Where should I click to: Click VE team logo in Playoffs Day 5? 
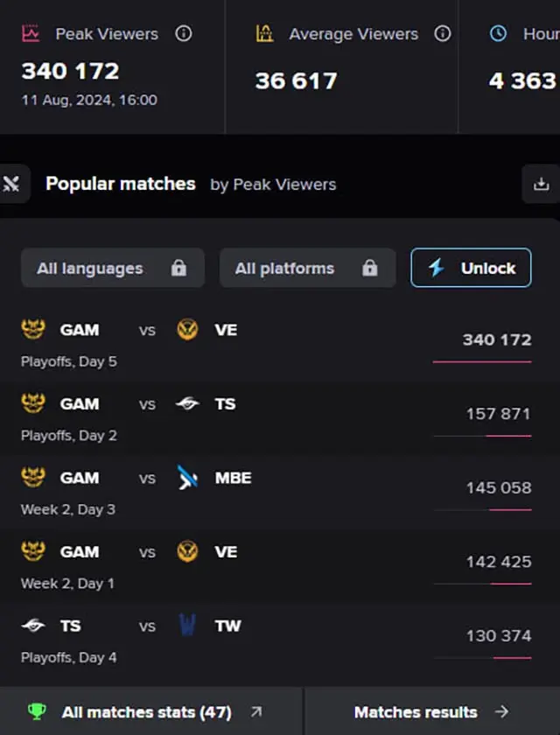tap(187, 330)
